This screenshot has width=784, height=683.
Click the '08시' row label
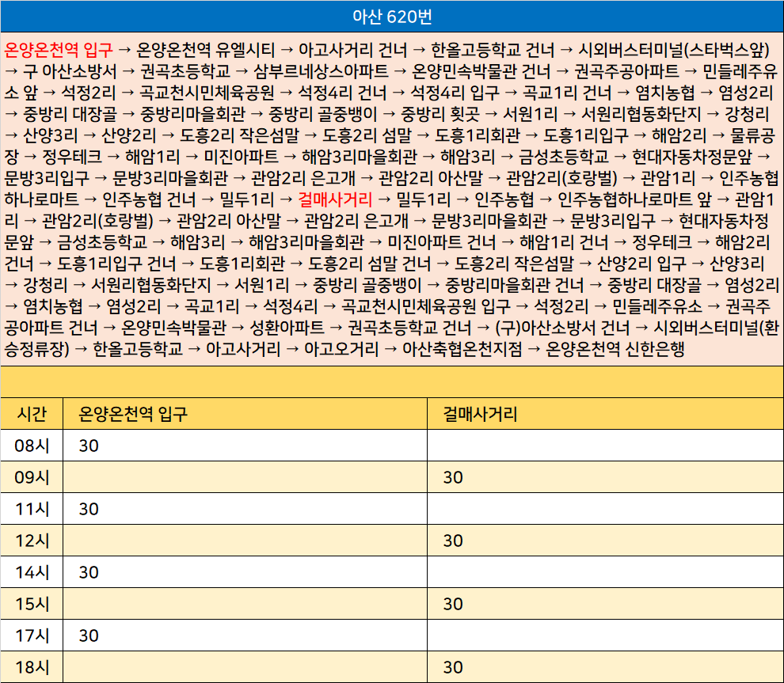coord(32,445)
